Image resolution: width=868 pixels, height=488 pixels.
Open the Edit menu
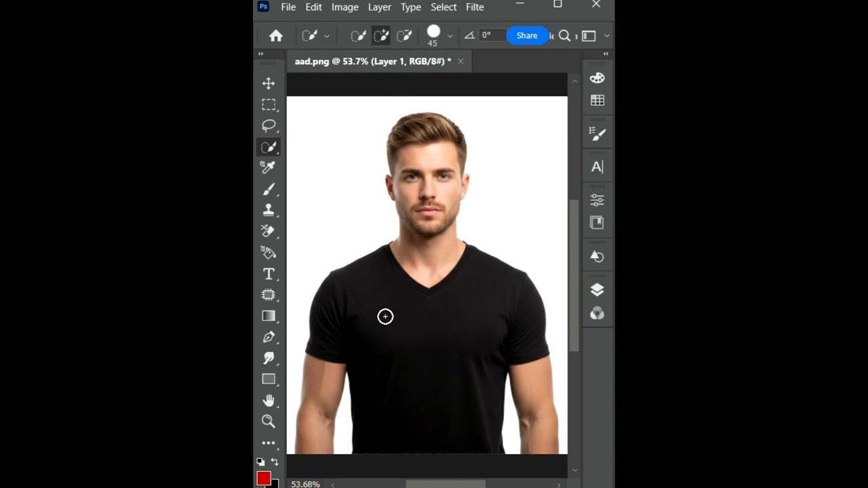click(313, 7)
